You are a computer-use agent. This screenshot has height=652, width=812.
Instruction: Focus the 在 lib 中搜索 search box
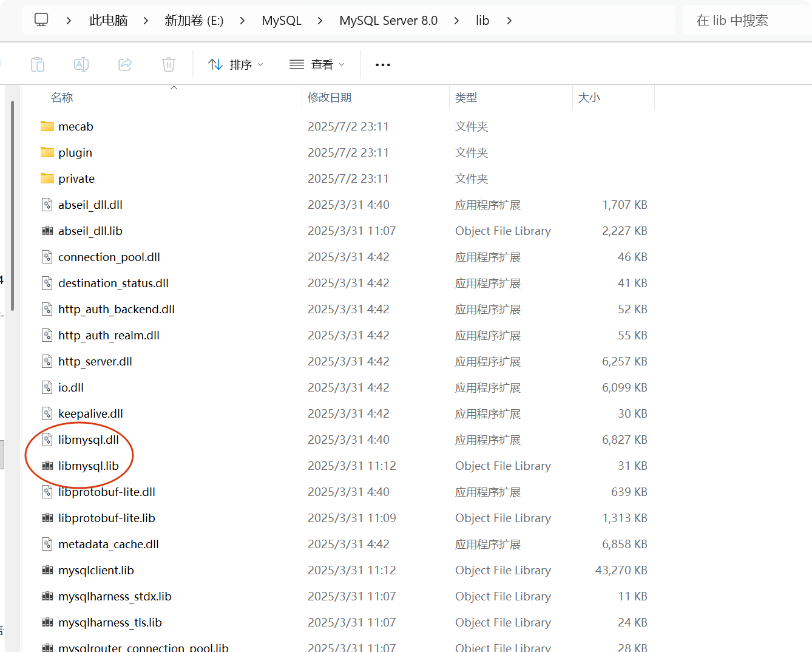point(747,21)
